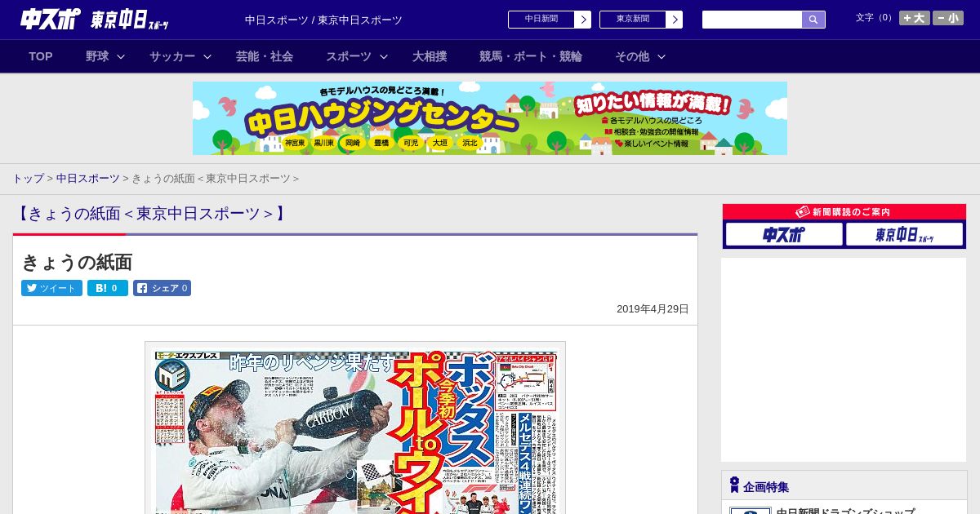Decrease font size with 小 button
Image resolution: width=980 pixels, height=514 pixels.
(948, 18)
